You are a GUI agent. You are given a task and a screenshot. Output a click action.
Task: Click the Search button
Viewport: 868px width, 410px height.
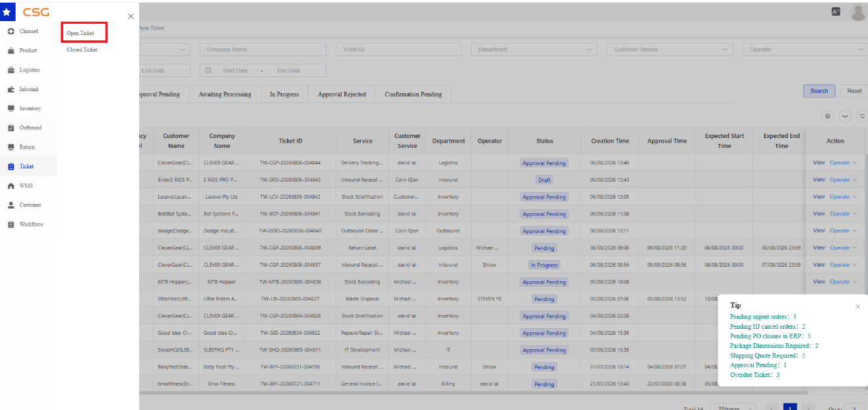(819, 91)
